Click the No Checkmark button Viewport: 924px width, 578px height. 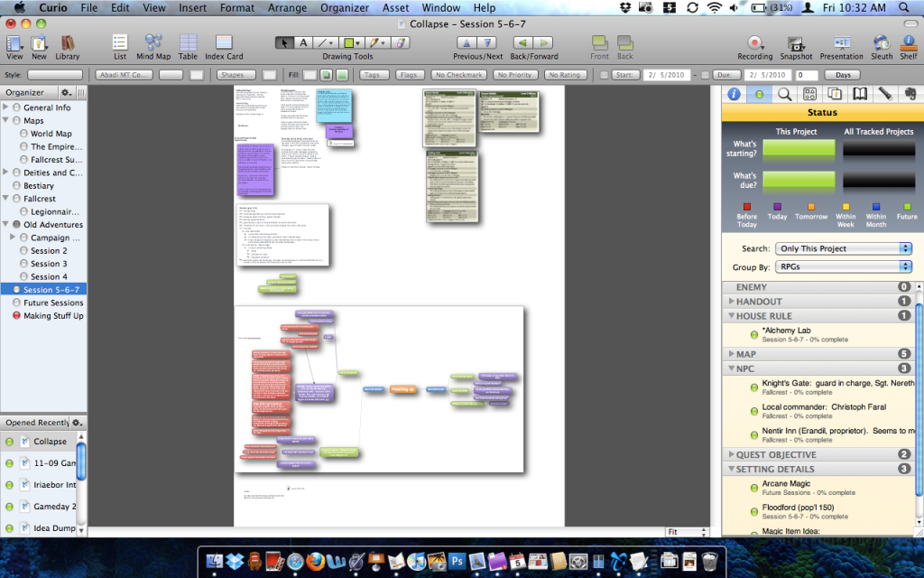pos(459,75)
